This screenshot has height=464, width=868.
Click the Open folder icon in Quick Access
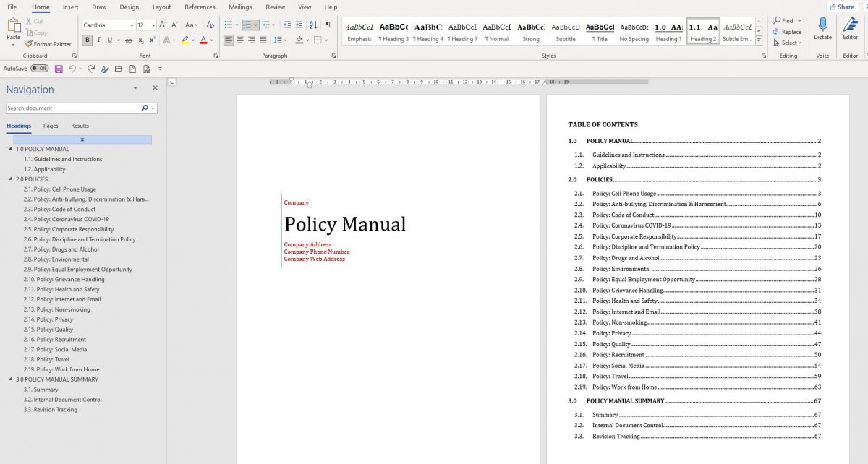coord(119,69)
